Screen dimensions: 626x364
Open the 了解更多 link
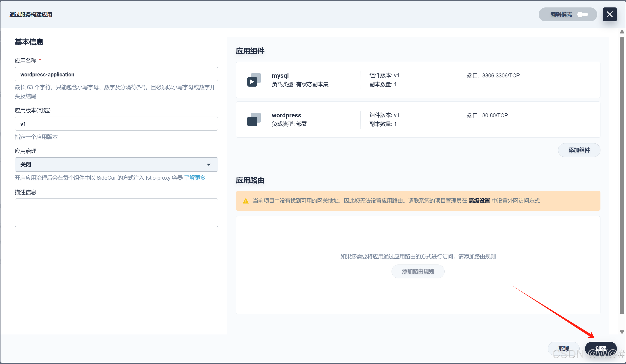point(195,178)
